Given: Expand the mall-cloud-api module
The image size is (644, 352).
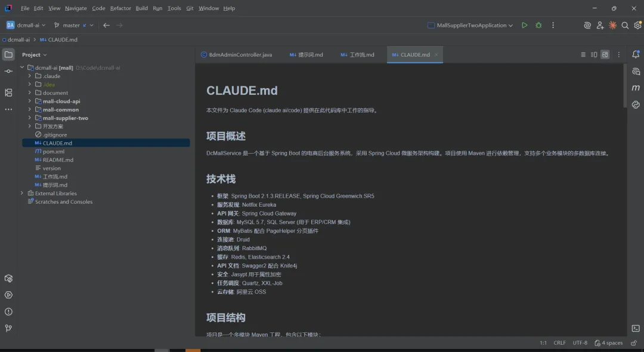Looking at the screenshot, I should point(30,101).
